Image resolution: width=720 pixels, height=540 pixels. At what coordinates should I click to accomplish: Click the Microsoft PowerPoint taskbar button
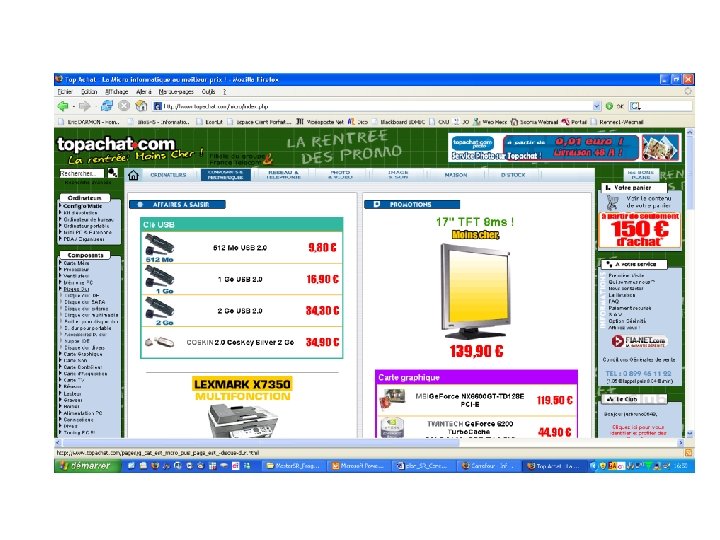[358, 466]
